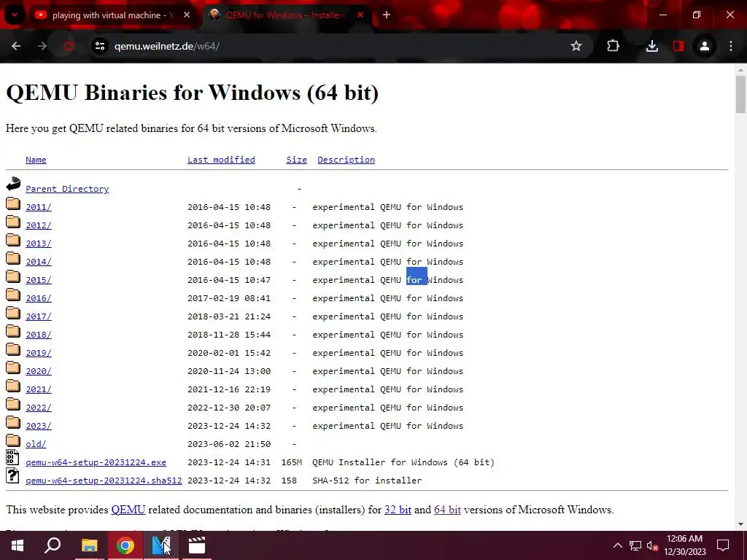The width and height of the screenshot is (747, 560).
Task: Open the 2022/ folder link
Action: [39, 408]
